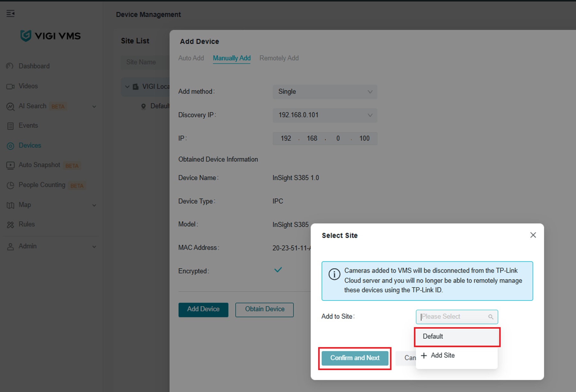The width and height of the screenshot is (576, 392).
Task: Click the partially hidden Cancel button
Action: coord(406,358)
